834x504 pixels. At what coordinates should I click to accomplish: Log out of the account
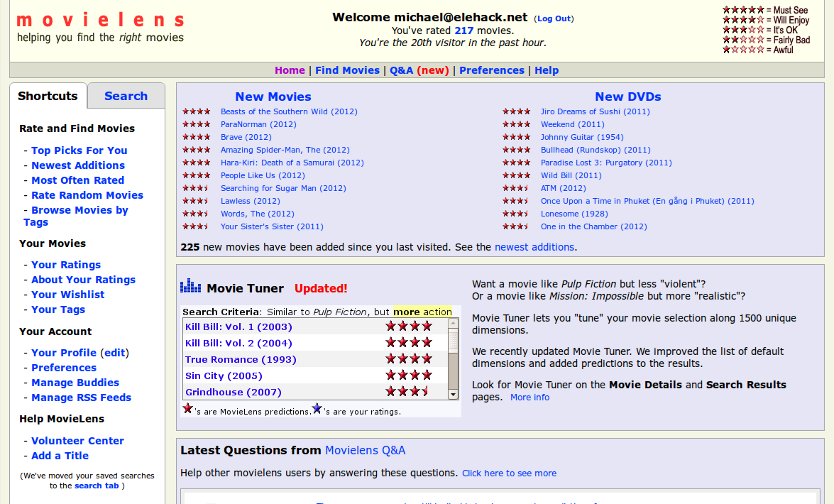pos(554,18)
